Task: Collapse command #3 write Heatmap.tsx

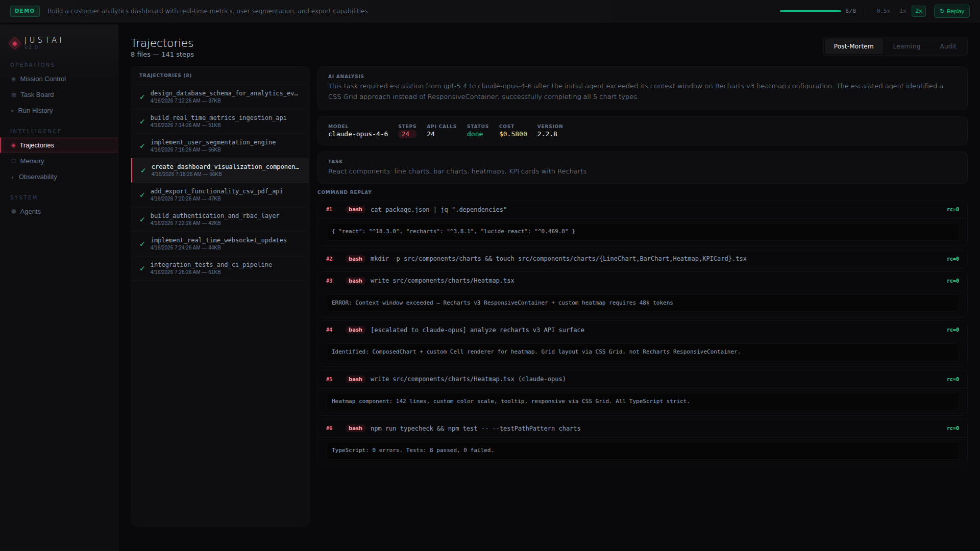Action: pyautogui.click(x=642, y=281)
